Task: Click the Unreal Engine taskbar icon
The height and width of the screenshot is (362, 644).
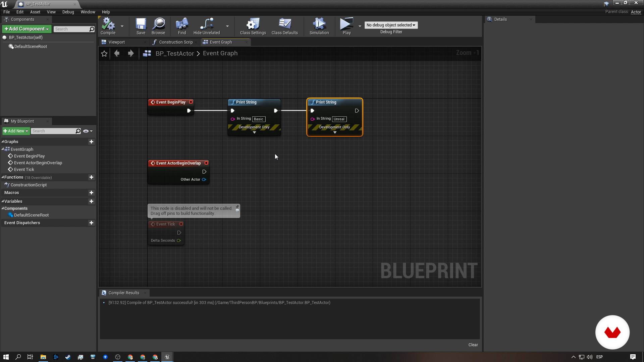Action: pos(167,357)
